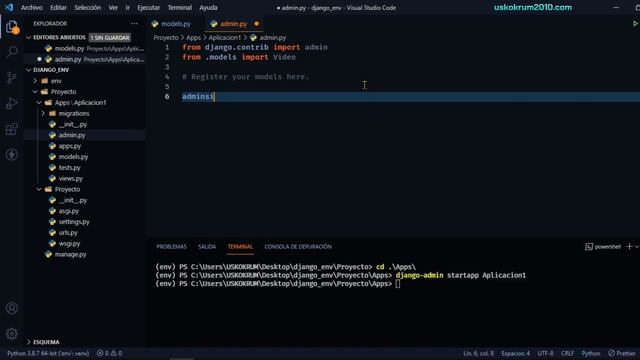Click Aplicacion1 in the breadcrumb path

point(224,38)
